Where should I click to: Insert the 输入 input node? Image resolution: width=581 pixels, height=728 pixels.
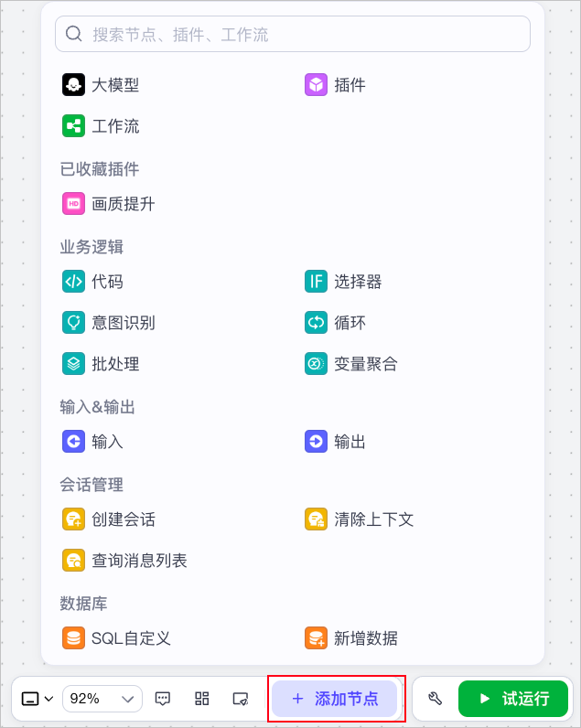92,442
